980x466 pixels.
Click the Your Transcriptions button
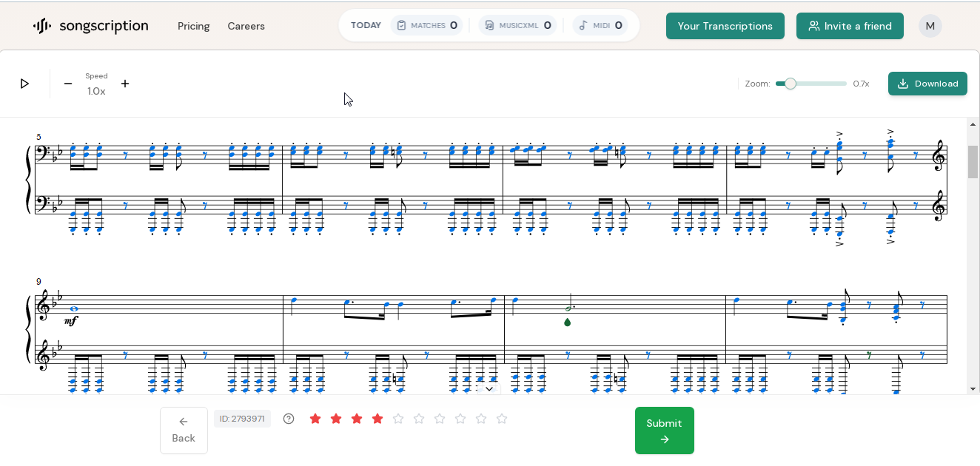(725, 26)
